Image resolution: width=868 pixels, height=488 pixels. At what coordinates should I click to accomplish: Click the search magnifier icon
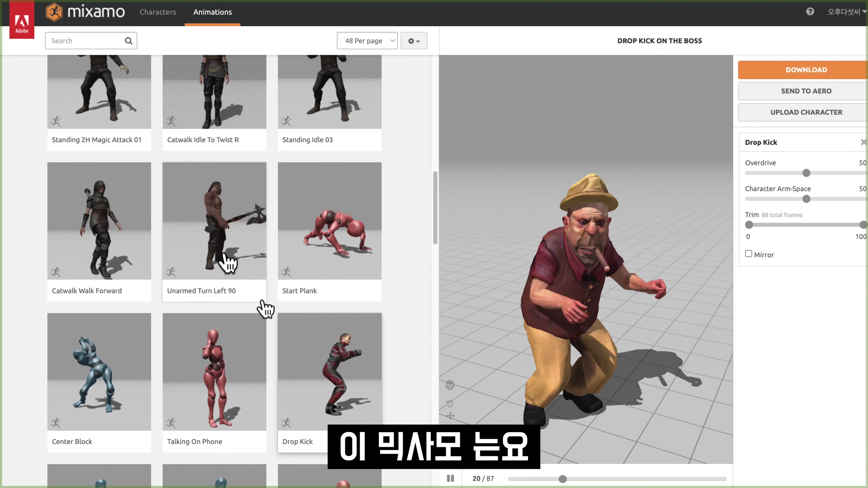(x=129, y=41)
